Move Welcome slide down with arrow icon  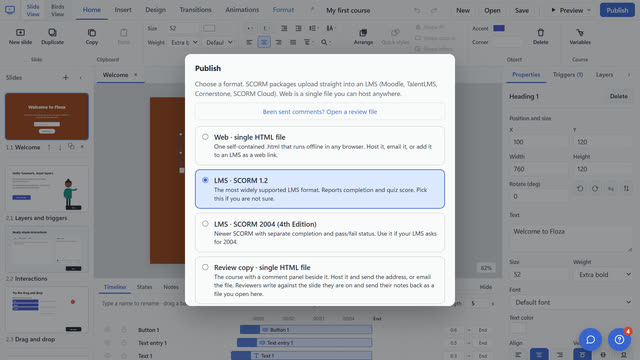click(60, 147)
